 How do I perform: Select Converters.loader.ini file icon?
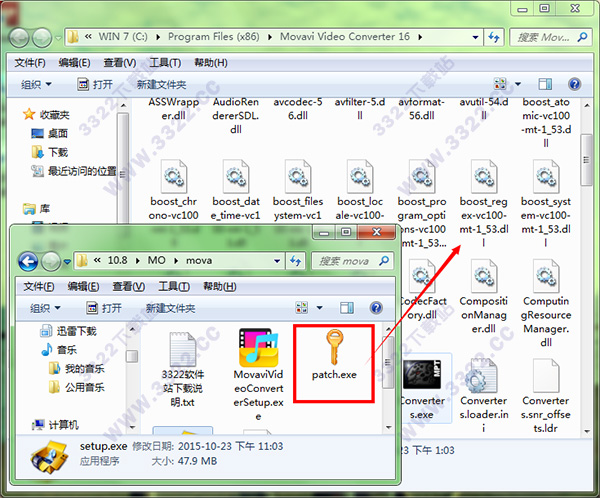coord(482,376)
